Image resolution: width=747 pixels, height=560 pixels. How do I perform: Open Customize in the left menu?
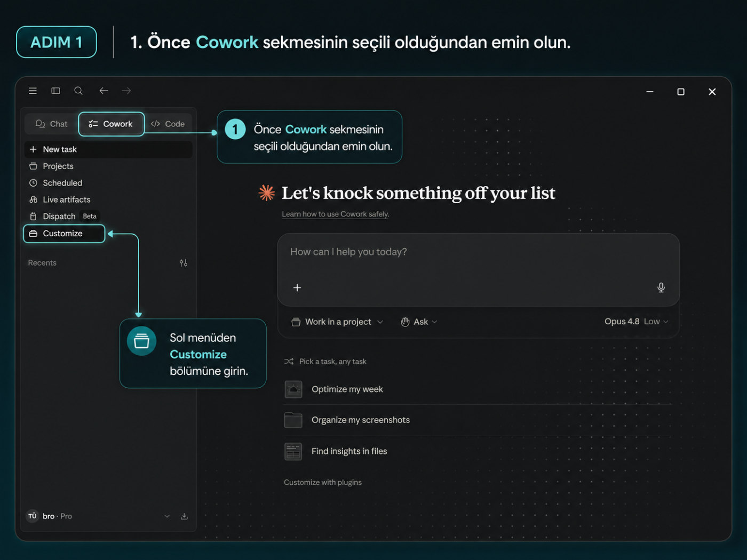pyautogui.click(x=64, y=234)
